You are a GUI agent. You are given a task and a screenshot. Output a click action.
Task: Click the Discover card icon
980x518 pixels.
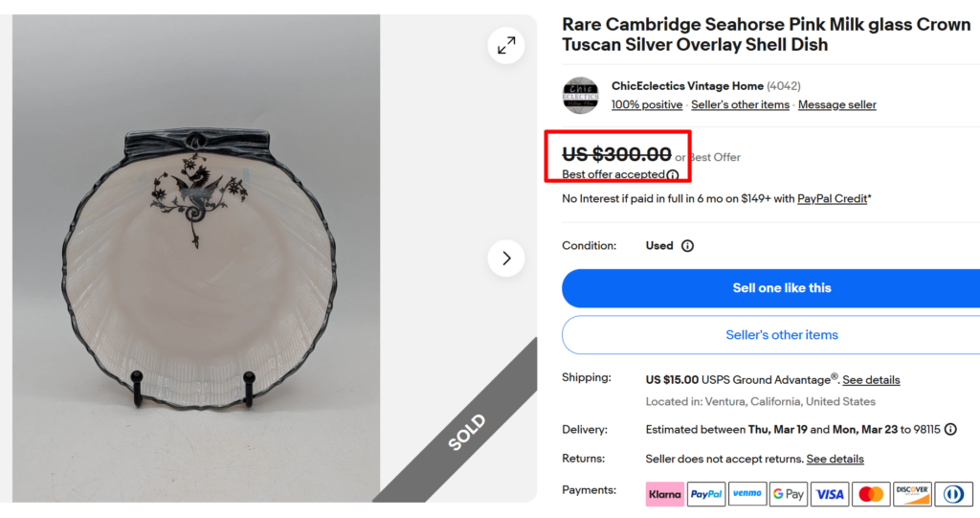point(912,494)
